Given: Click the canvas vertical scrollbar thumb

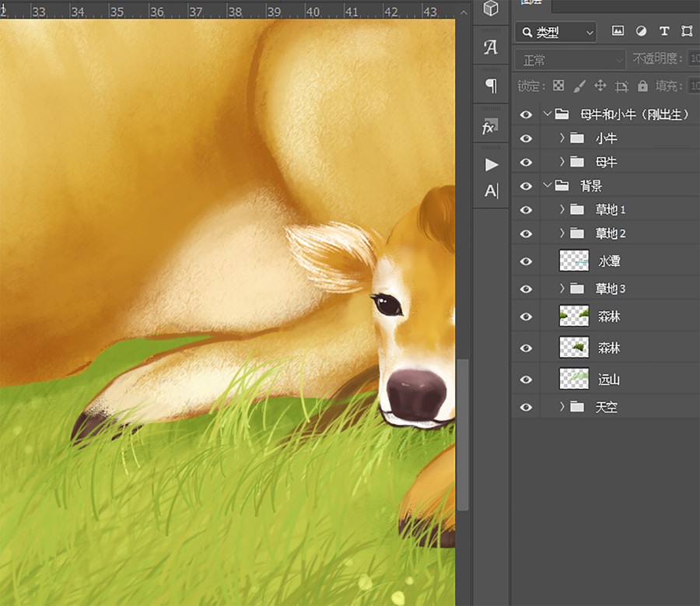Looking at the screenshot, I should [x=463, y=435].
